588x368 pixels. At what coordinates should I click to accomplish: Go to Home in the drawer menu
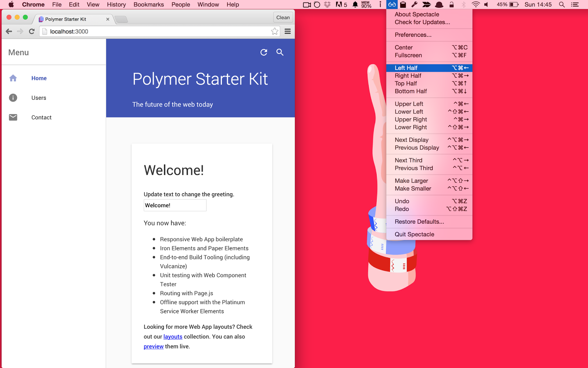(39, 78)
